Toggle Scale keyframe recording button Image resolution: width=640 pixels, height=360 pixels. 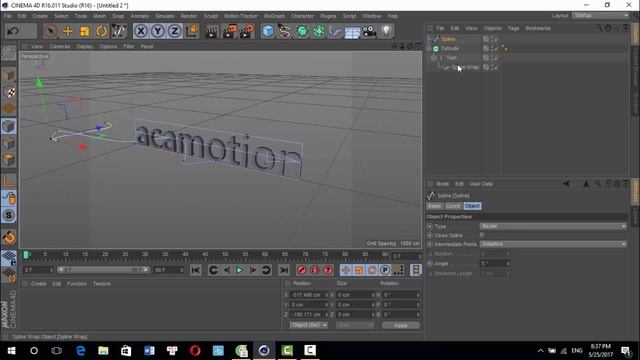pos(359,270)
